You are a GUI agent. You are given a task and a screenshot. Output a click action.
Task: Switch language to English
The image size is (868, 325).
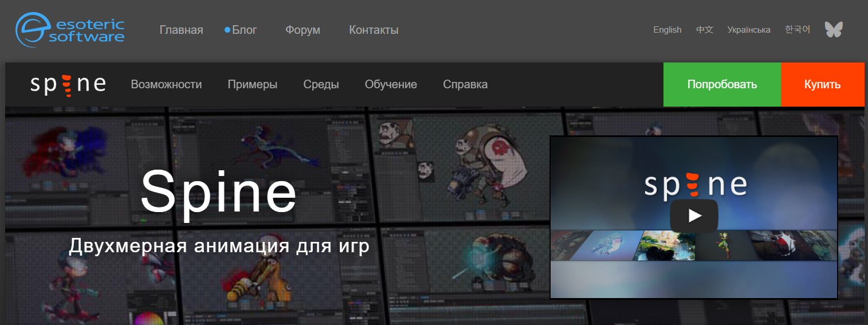coord(667,30)
